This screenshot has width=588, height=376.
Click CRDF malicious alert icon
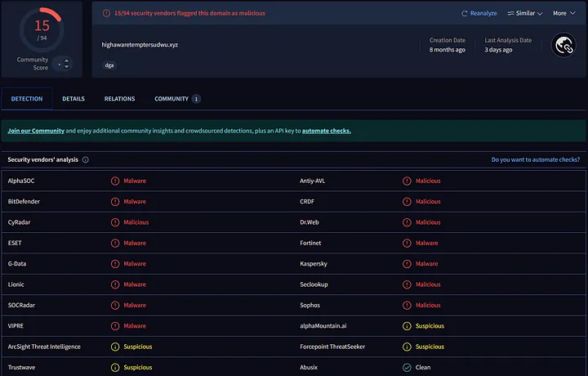(x=407, y=202)
